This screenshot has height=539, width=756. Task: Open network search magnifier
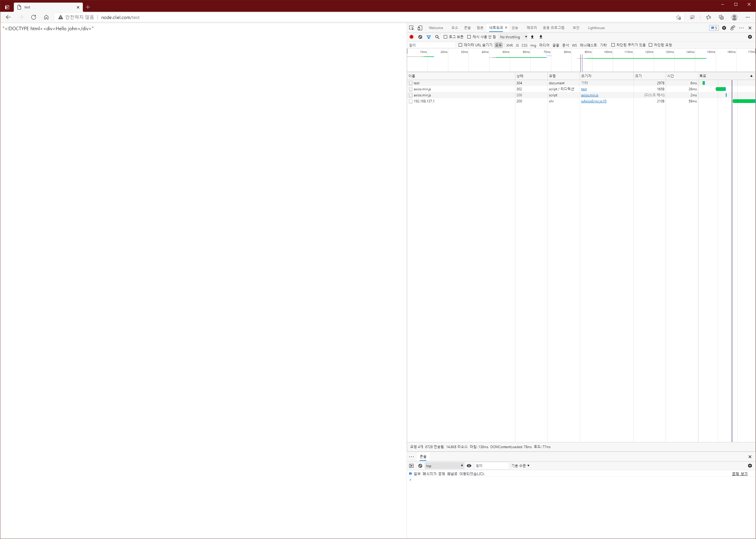437,37
